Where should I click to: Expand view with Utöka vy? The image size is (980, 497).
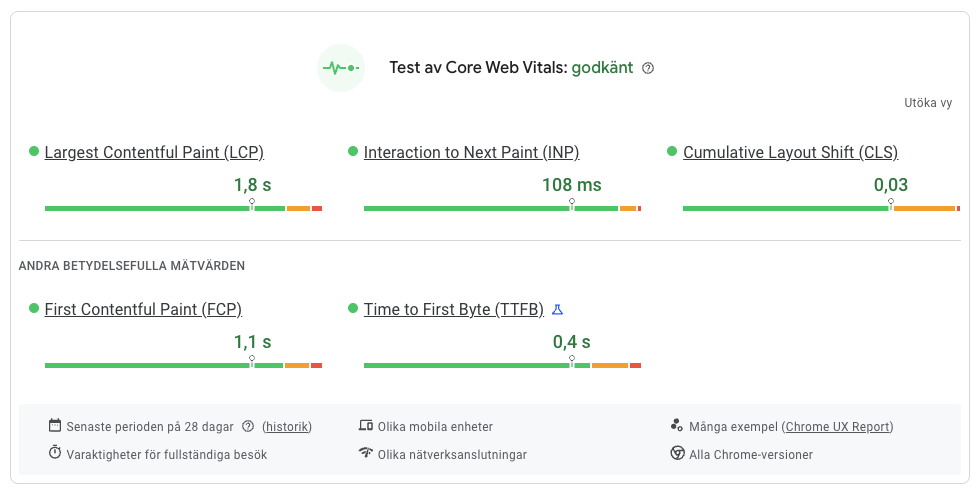(927, 103)
